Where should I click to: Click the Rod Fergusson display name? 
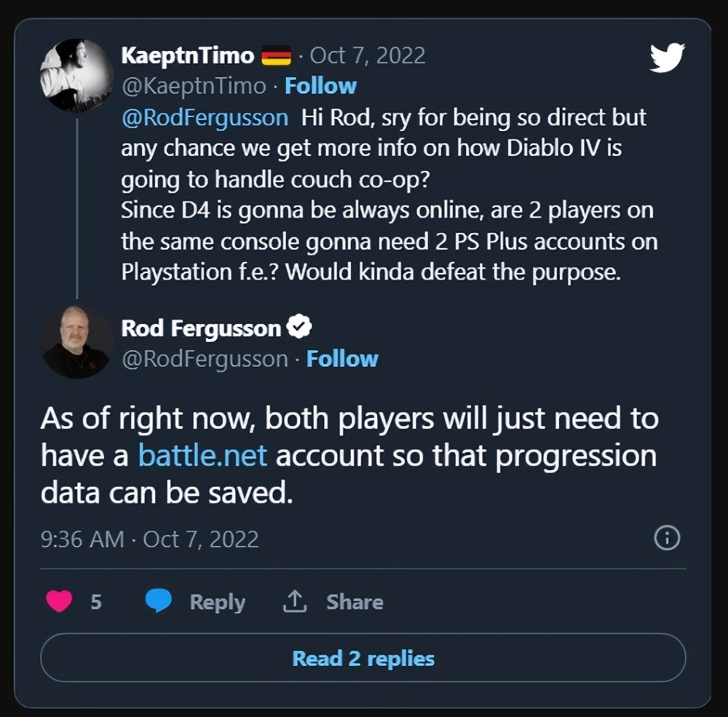[x=201, y=328]
